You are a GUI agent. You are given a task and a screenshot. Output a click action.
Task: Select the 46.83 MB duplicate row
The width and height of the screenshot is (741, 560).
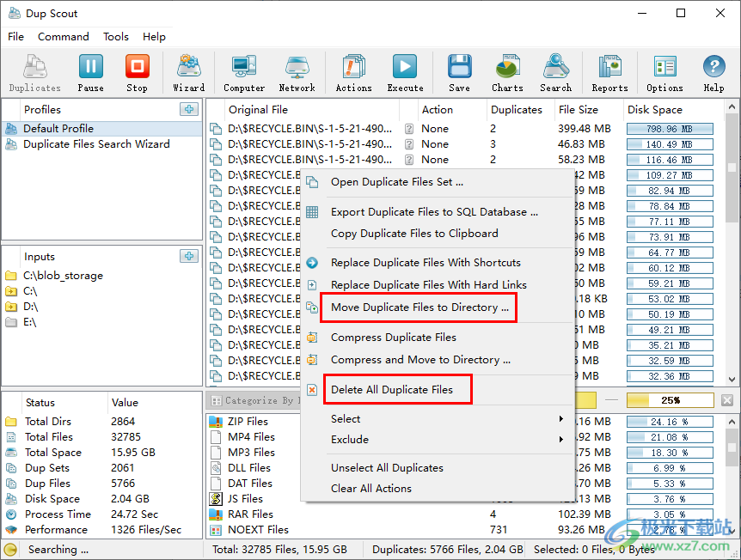tap(465, 144)
